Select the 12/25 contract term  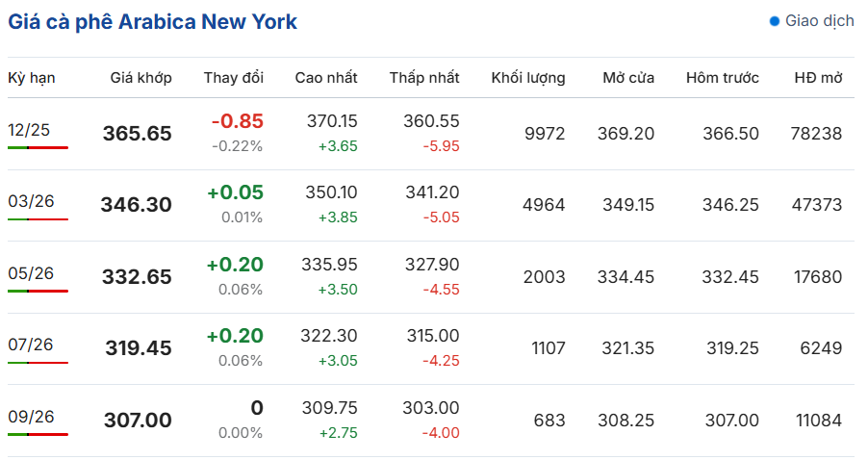(x=29, y=130)
